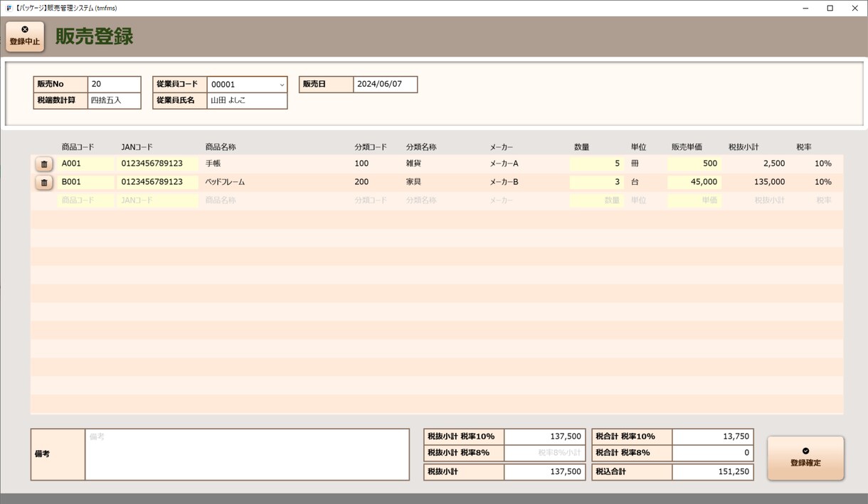Screen dimensions: 868x504
Task: Click the 税合計 税率8% value 0
Action: click(x=712, y=453)
